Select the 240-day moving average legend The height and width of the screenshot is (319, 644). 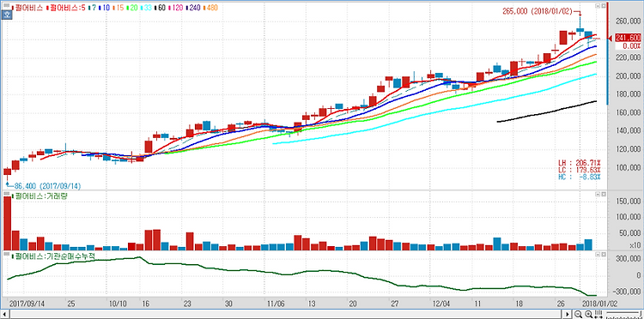[193, 8]
